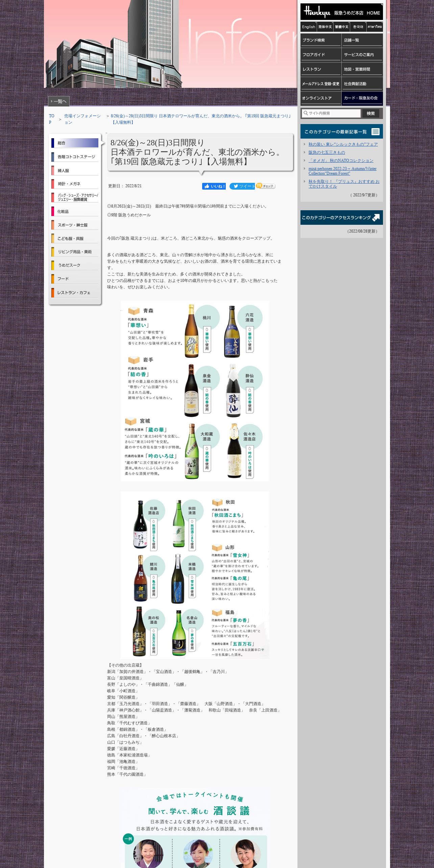Open 店舗一覧 menu item
This screenshot has width=434, height=868.
(x=362, y=40)
